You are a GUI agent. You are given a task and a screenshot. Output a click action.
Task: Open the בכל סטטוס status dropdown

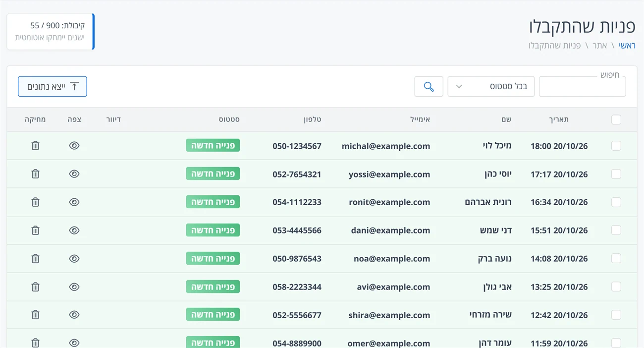491,87
